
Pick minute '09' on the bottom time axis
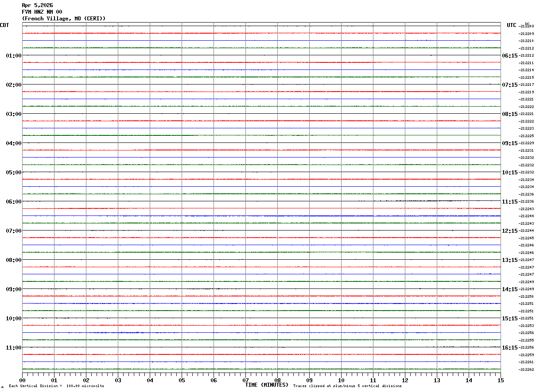tap(309, 380)
